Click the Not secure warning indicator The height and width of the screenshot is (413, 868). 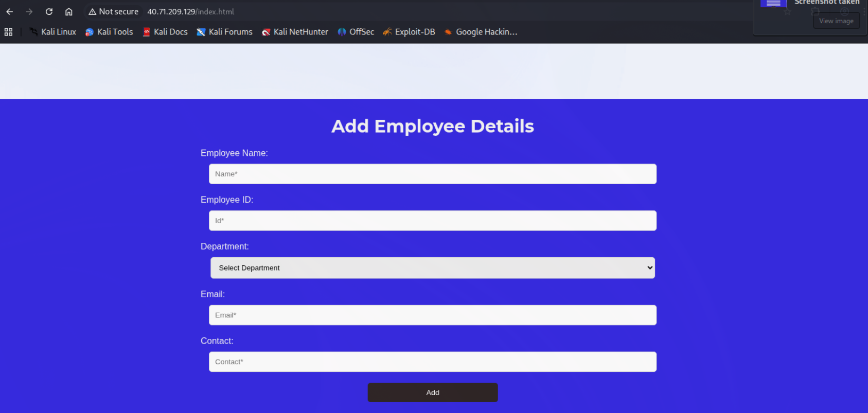click(x=114, y=11)
